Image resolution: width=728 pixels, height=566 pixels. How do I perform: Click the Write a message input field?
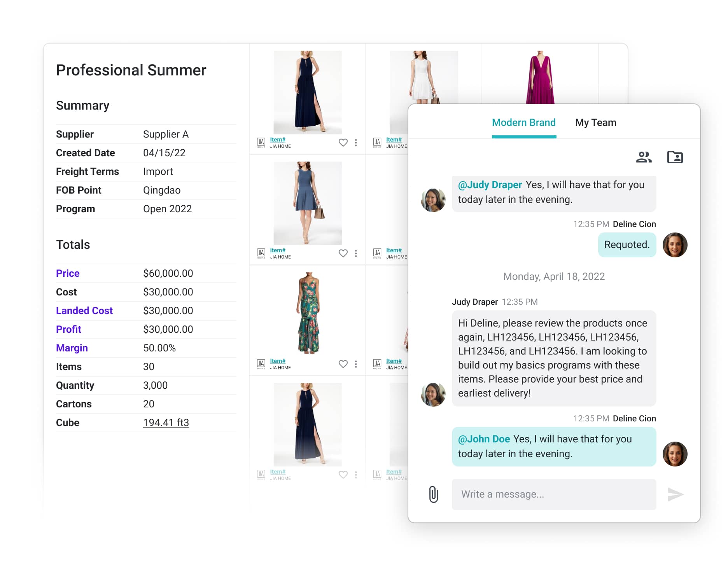click(554, 494)
